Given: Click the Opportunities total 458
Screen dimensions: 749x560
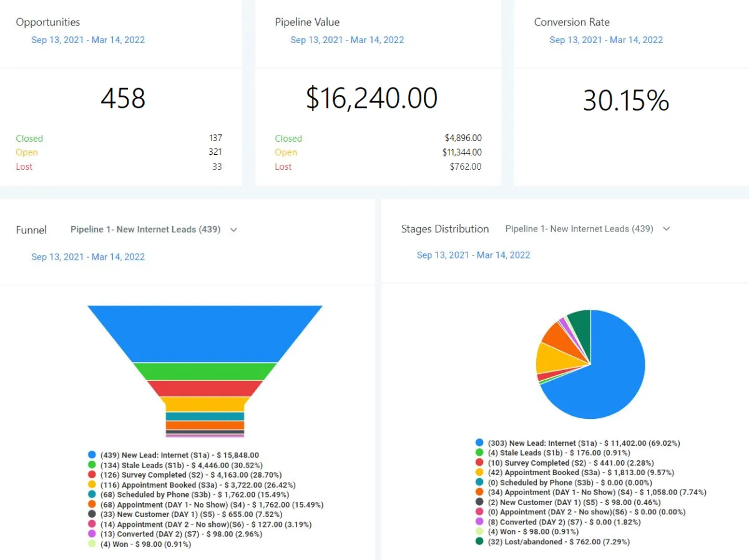Looking at the screenshot, I should [123, 99].
